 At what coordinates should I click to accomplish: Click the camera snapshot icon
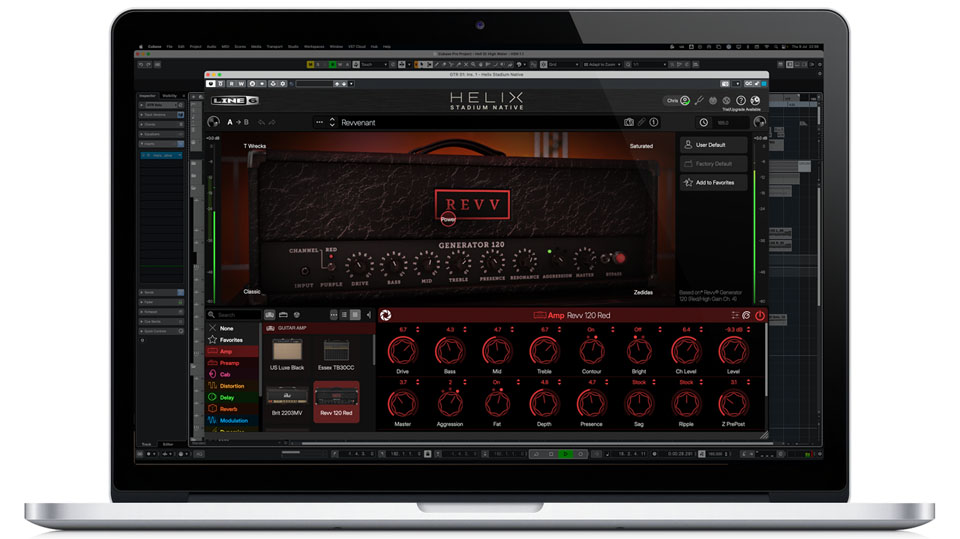[x=629, y=122]
